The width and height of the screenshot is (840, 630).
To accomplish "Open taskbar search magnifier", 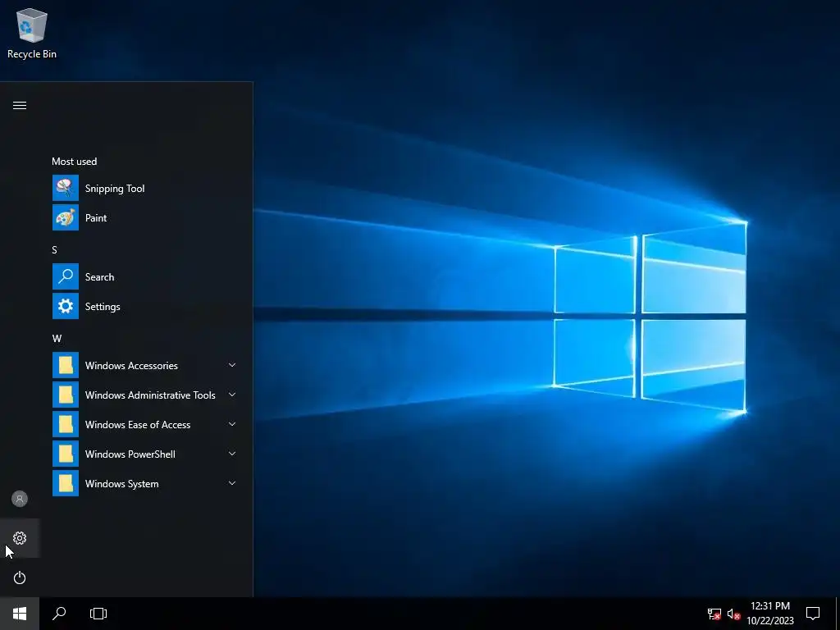I will 59,614.
